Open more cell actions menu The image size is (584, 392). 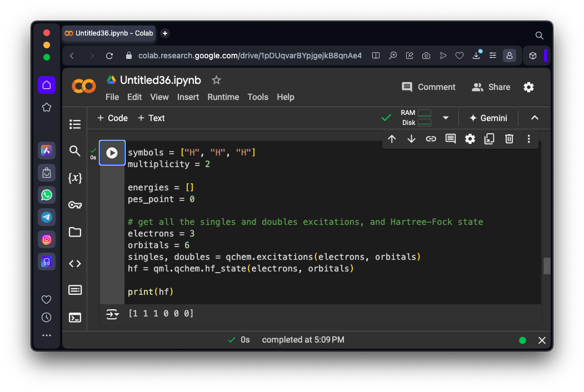pyautogui.click(x=528, y=139)
